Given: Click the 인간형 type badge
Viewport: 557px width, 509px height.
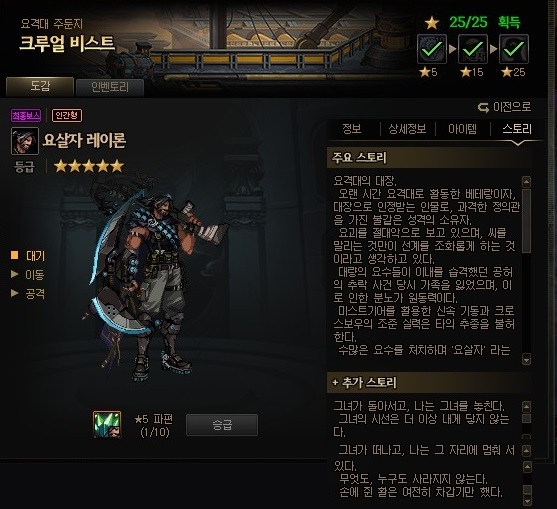Looking at the screenshot, I should [x=67, y=115].
